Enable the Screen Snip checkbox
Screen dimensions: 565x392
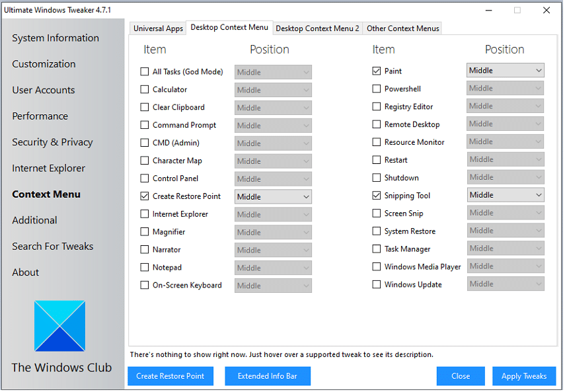click(x=377, y=214)
